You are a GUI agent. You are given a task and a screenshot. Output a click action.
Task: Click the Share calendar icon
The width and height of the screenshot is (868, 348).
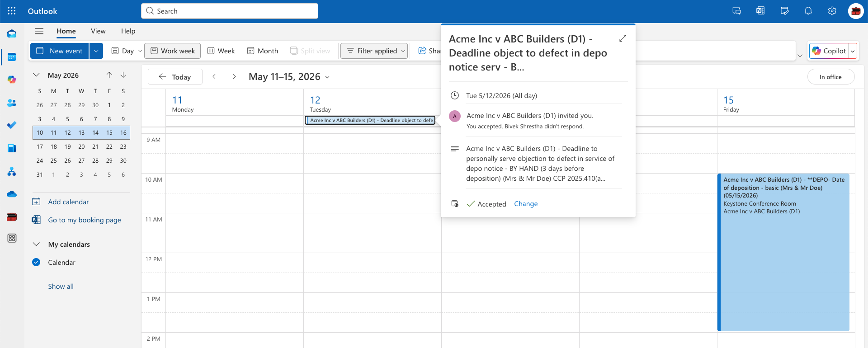422,51
